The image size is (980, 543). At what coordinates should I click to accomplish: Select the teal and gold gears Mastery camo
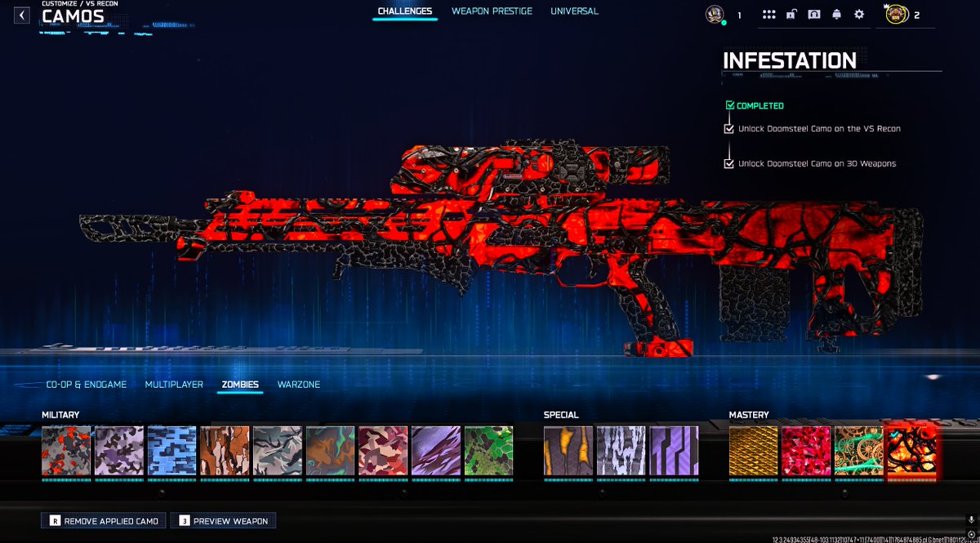coord(859,451)
